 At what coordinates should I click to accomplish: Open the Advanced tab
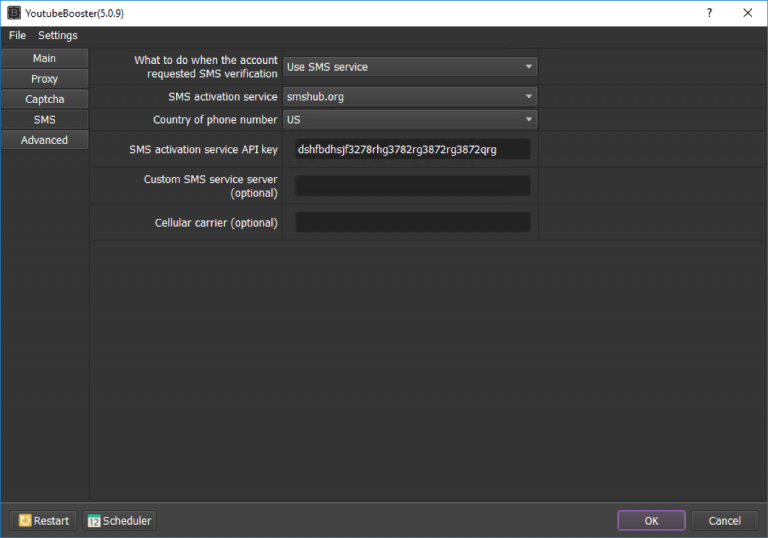point(45,140)
